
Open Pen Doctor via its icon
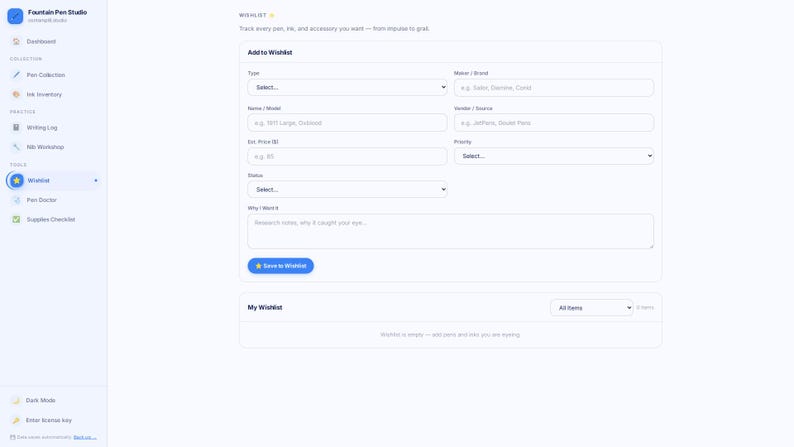point(16,200)
